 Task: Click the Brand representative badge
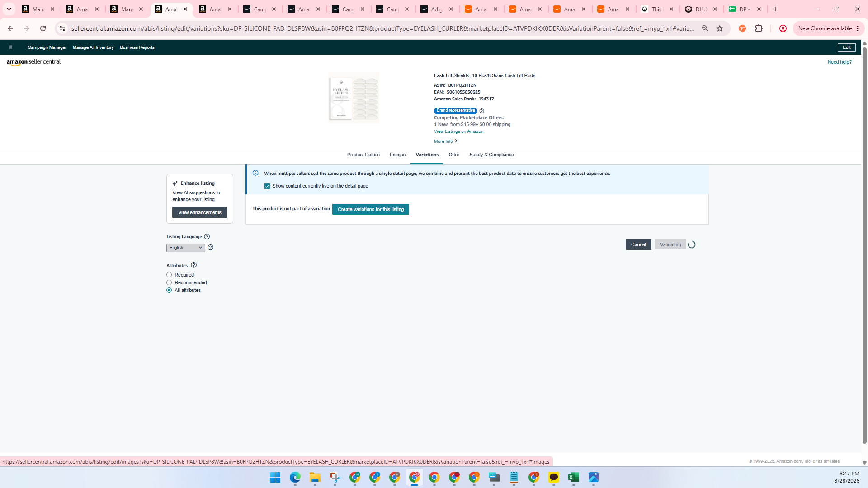click(455, 111)
